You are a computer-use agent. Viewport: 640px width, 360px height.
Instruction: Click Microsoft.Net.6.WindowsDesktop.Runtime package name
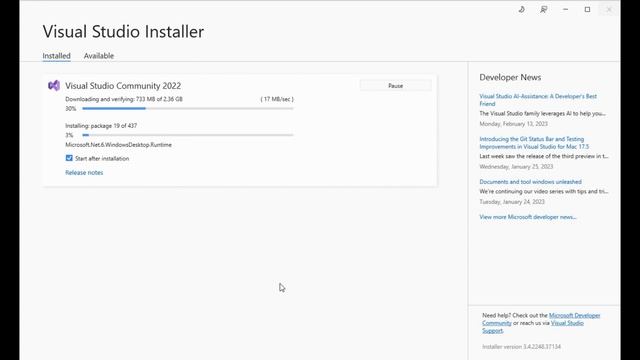(118, 145)
